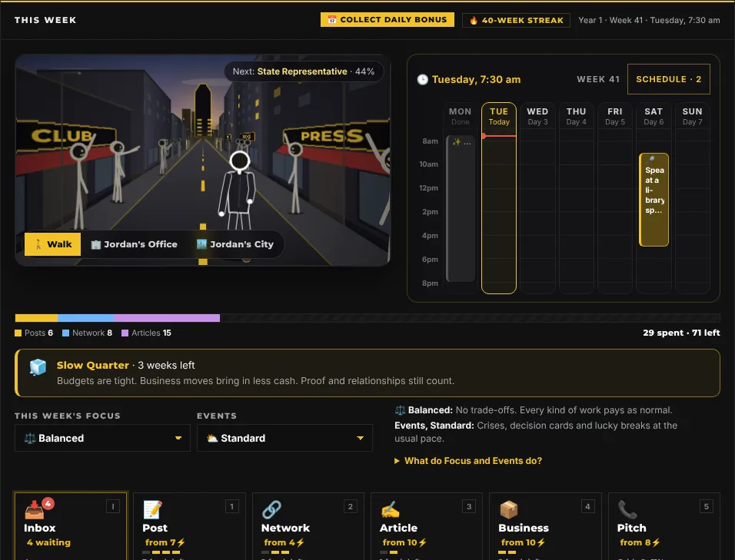The width and height of the screenshot is (735, 560).
Task: Click the 5 hotkey badge on Pitch
Action: [707, 506]
